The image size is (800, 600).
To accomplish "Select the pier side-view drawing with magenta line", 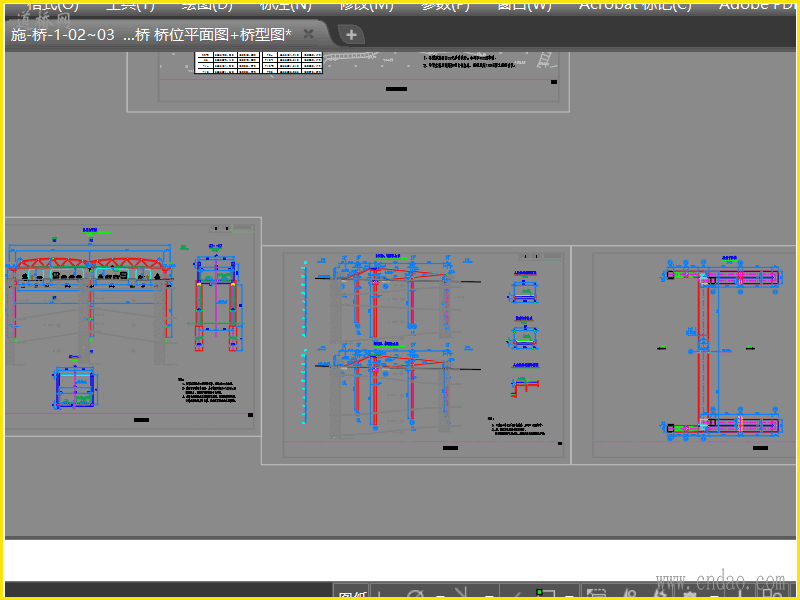I will (216, 304).
